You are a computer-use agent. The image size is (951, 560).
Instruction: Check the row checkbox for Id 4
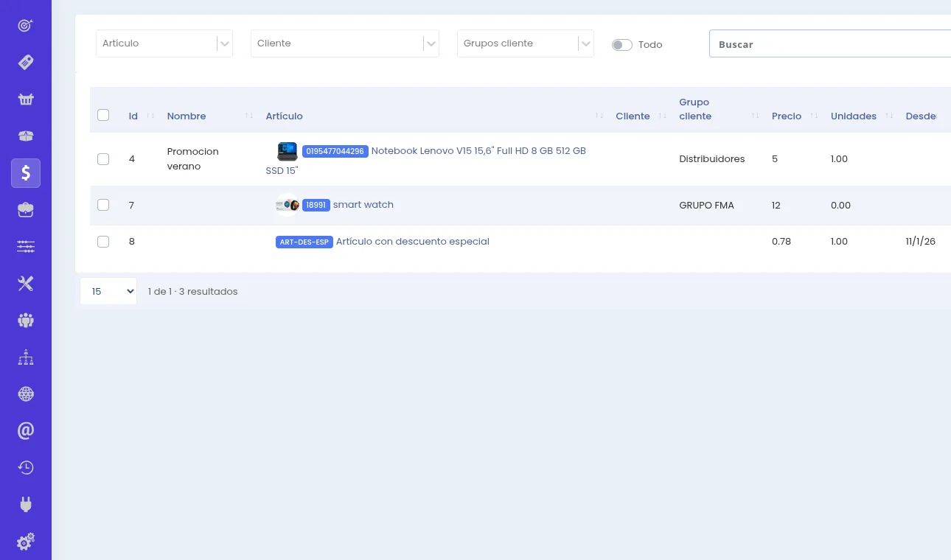pos(103,159)
